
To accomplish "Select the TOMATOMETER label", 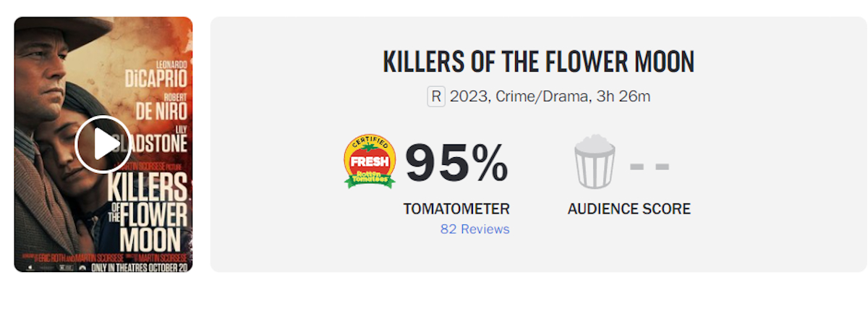I will (x=456, y=209).
